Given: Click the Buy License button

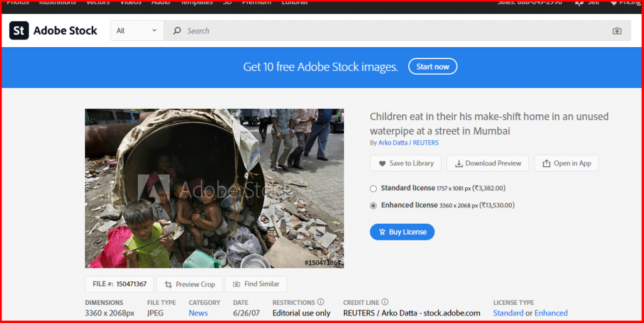Looking at the screenshot, I should click(402, 232).
